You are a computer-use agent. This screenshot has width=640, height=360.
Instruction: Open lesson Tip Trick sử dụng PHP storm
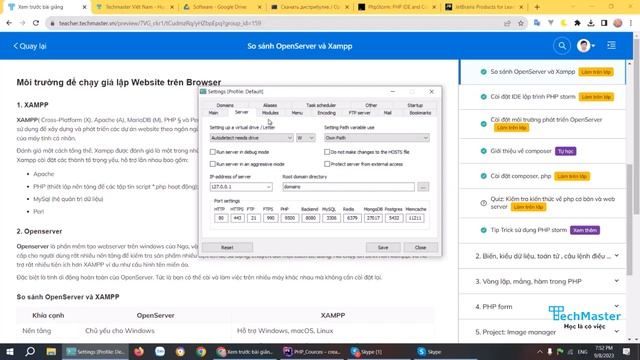529,230
